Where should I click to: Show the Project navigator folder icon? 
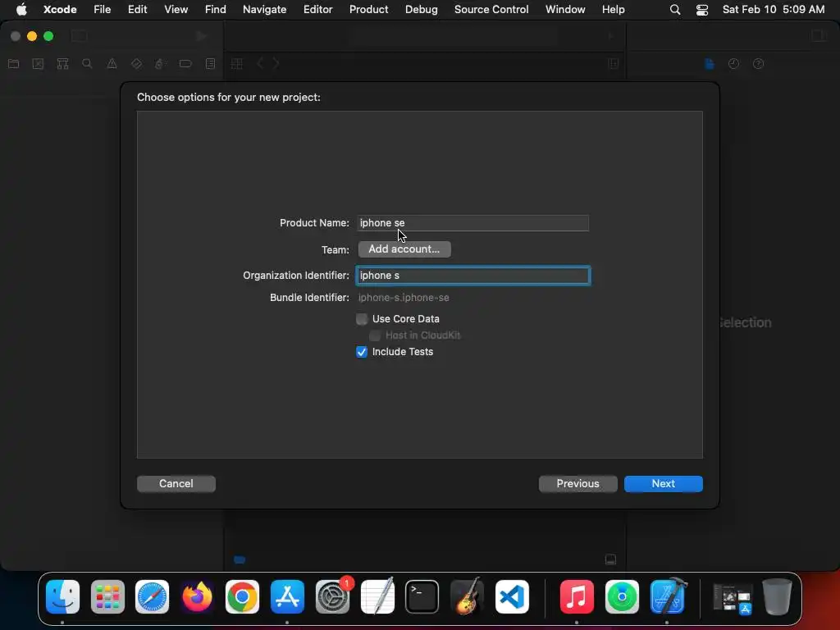14,64
